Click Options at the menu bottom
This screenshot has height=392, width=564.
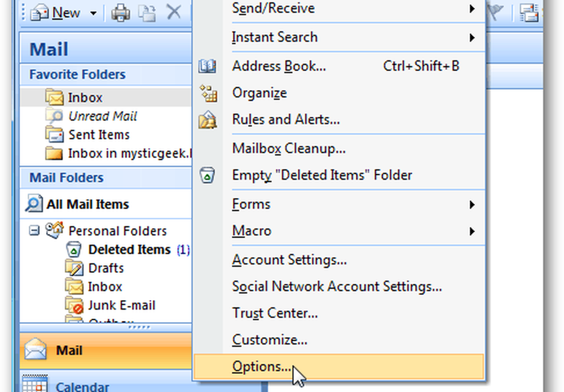[x=339, y=367]
